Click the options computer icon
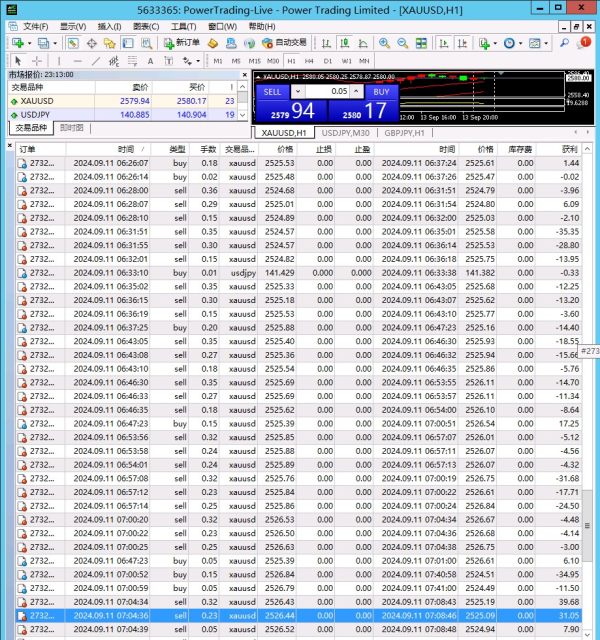 (231, 43)
